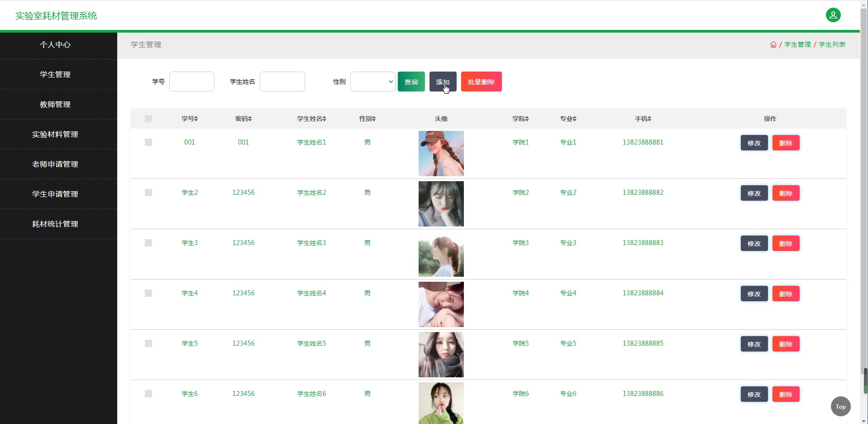Sort table by 学号 column arrows
Image resolution: width=868 pixels, height=424 pixels.
click(196, 119)
